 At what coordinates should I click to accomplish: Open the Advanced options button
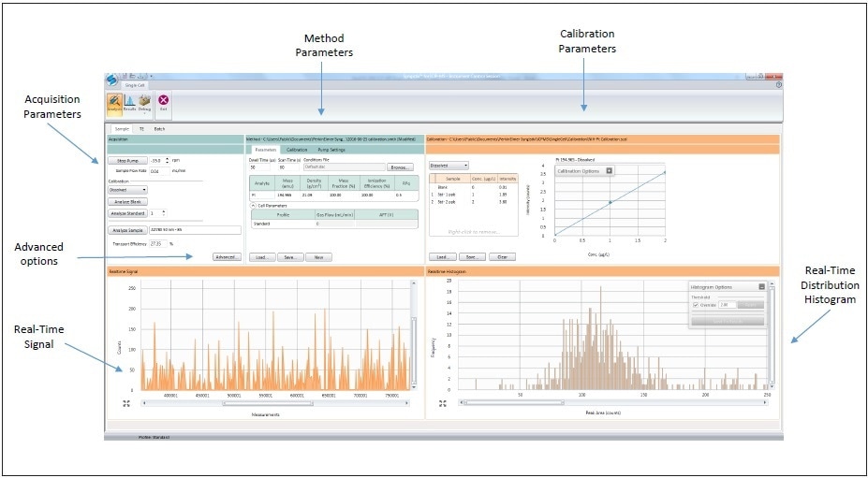tap(227, 256)
